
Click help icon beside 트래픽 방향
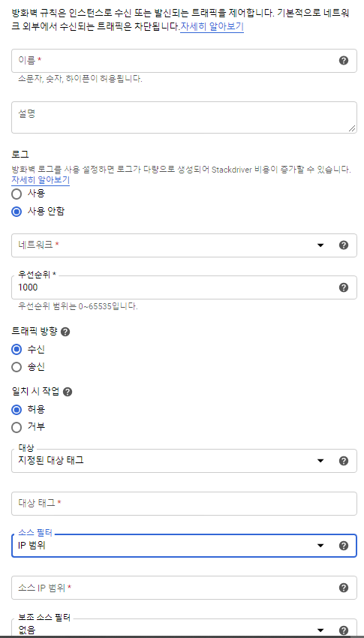tap(65, 332)
